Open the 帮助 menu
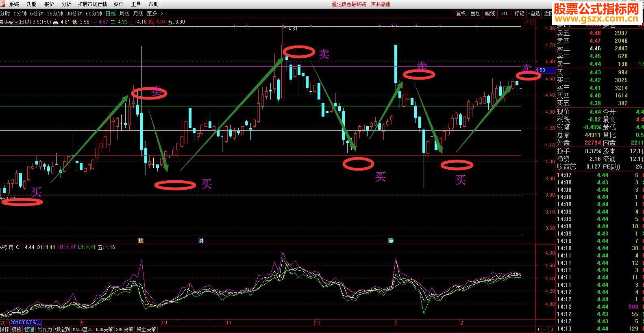Screen dimensions: 644x333 coord(154,4)
